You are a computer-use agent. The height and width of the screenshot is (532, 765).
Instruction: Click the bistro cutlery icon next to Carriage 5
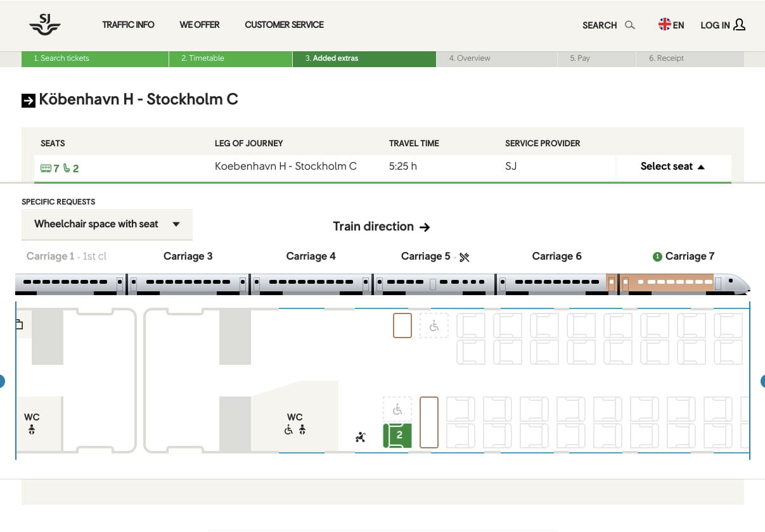(x=465, y=256)
